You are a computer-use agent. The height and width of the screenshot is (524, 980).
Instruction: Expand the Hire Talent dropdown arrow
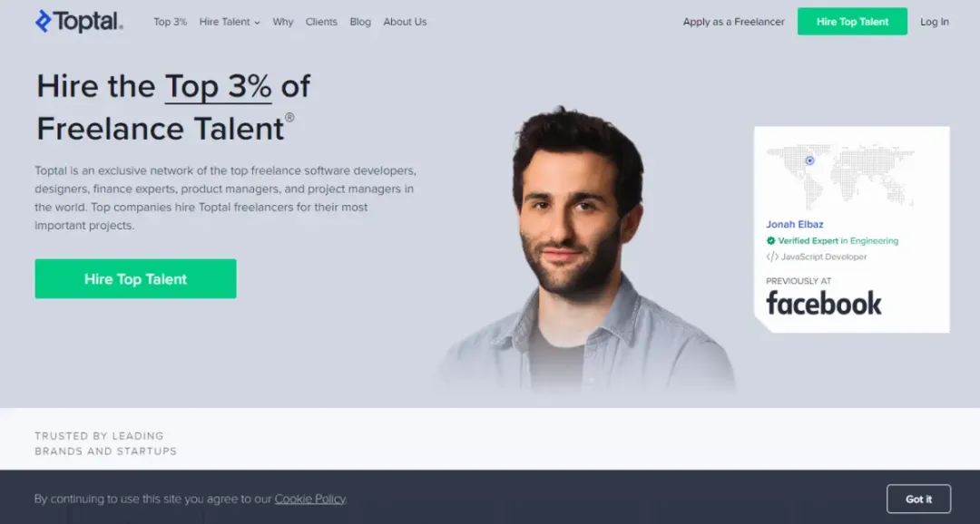point(257,23)
